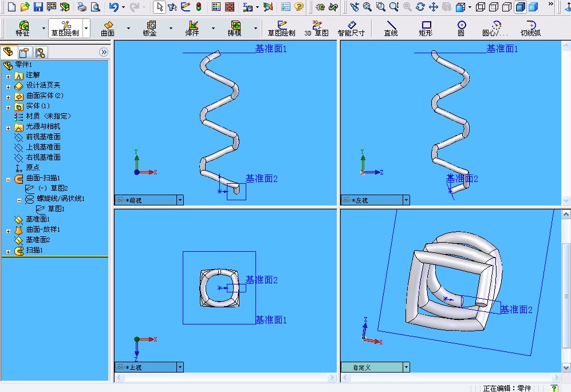571x392 pixels.
Task: Open the *前视 view selector dropdown
Action: coord(180,200)
